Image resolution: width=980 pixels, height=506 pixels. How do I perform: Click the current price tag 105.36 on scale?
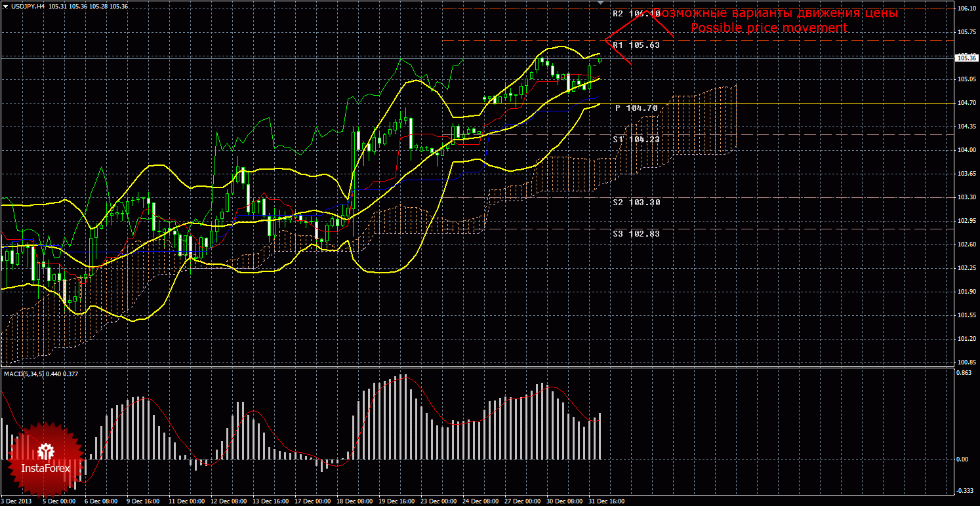966,58
